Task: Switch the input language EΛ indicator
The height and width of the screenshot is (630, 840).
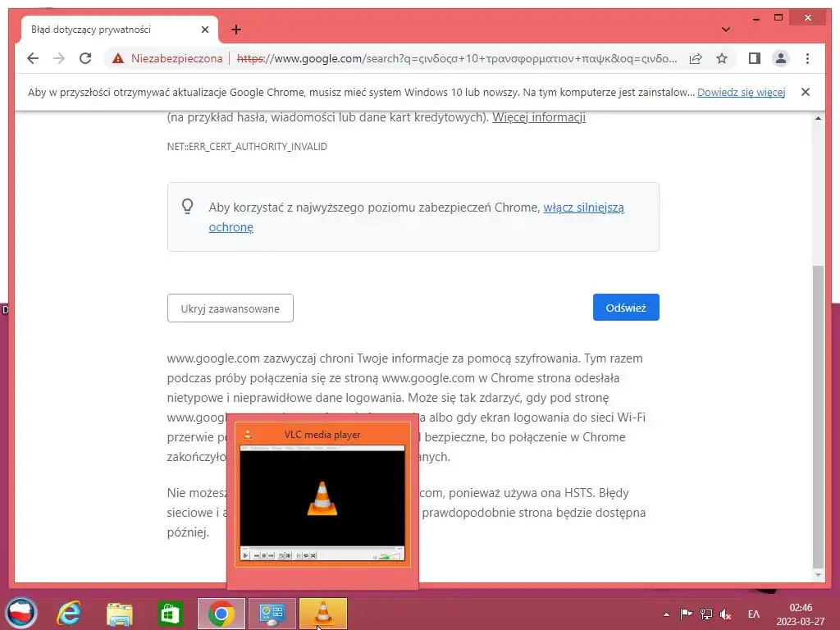Action: point(753,614)
